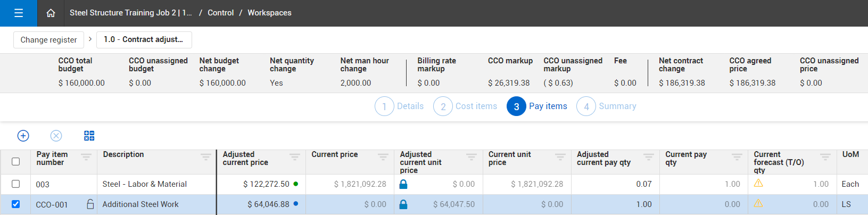Open the Description column filter

[x=205, y=156]
